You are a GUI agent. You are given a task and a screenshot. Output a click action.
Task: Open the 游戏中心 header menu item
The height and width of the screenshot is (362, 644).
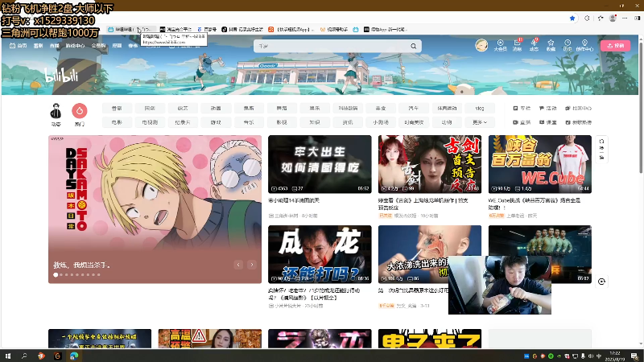pyautogui.click(x=75, y=46)
